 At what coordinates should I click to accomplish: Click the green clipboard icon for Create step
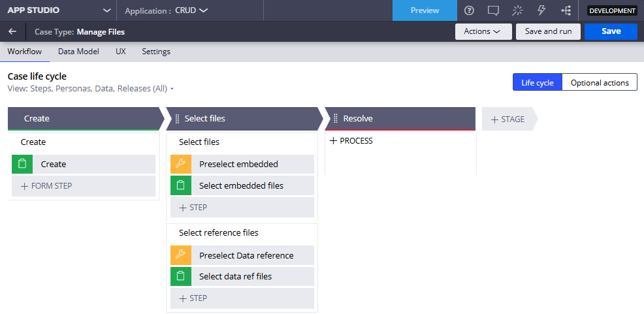[22, 165]
